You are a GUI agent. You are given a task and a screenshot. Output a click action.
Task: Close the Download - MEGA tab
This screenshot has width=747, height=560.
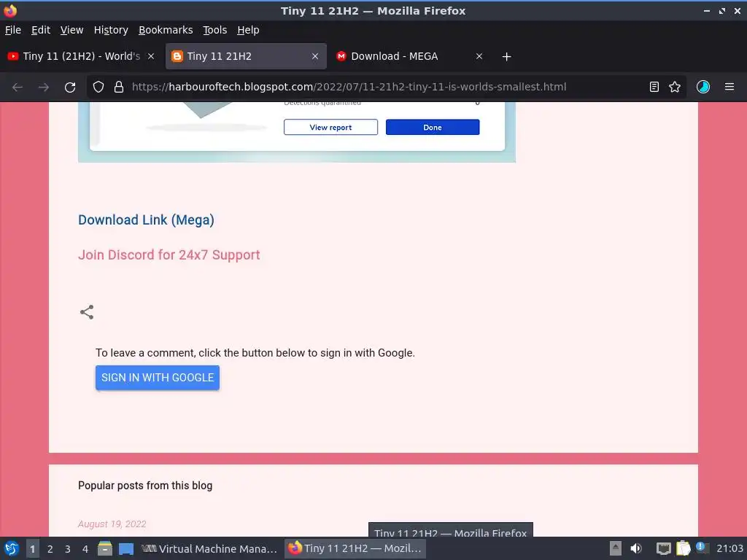[479, 56]
